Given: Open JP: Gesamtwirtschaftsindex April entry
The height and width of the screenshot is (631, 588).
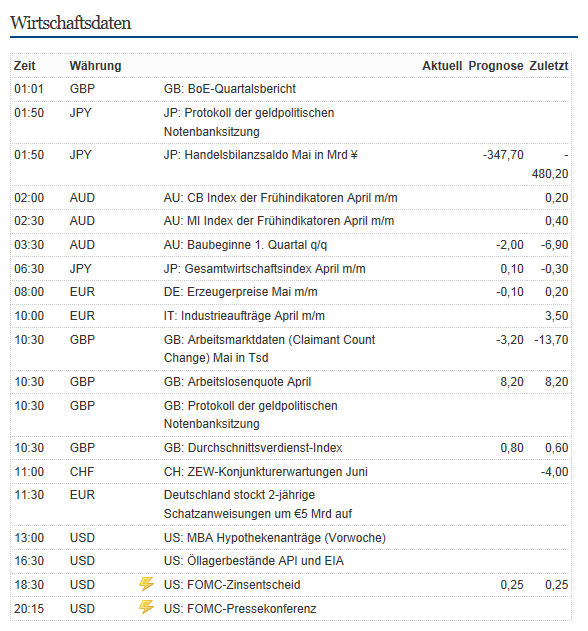Looking at the screenshot, I should [x=264, y=269].
